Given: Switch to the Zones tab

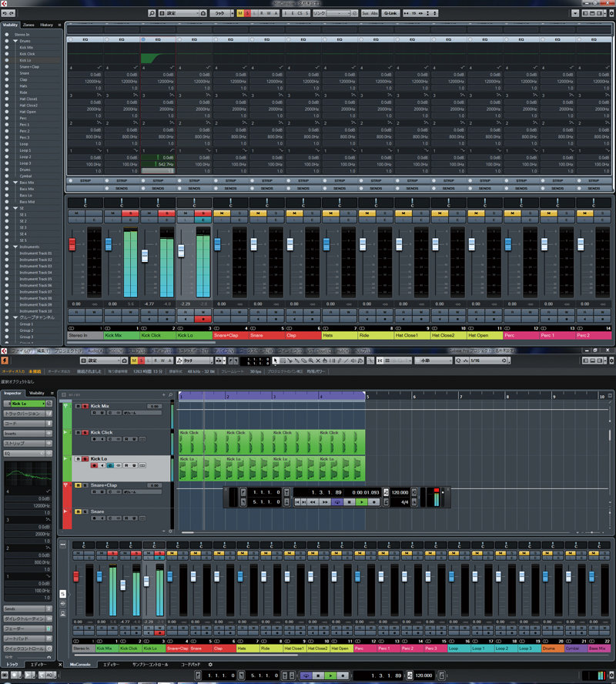Looking at the screenshot, I should 28,25.
